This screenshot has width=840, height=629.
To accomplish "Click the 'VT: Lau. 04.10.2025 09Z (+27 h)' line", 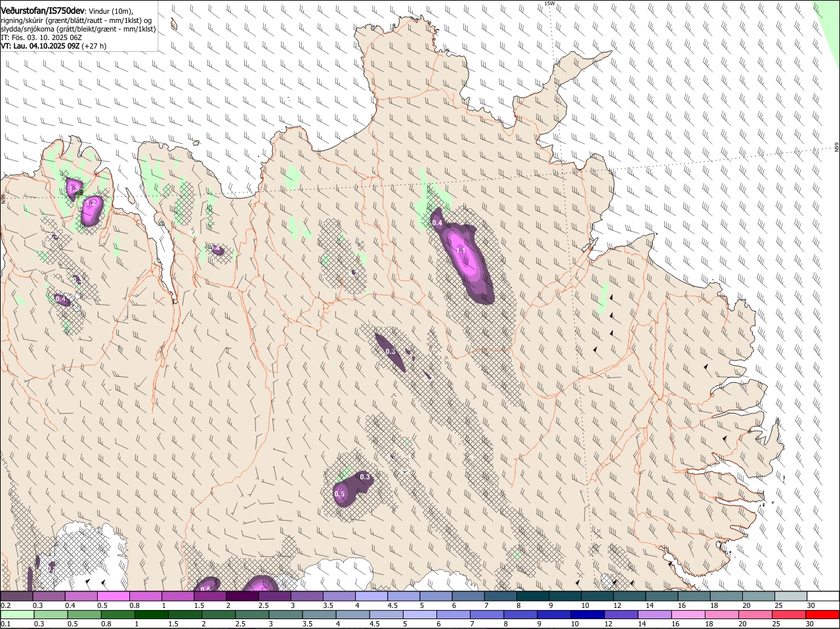I will [54, 46].
